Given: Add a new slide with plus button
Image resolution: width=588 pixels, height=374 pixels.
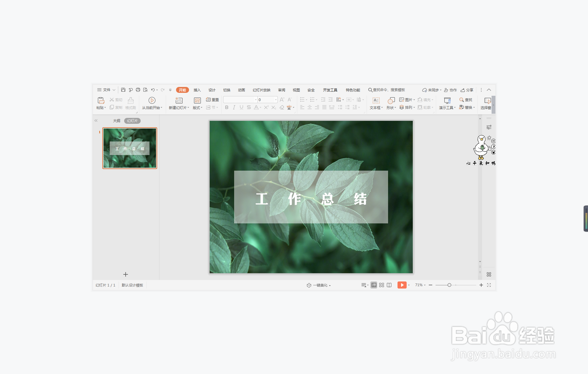Looking at the screenshot, I should click(126, 274).
